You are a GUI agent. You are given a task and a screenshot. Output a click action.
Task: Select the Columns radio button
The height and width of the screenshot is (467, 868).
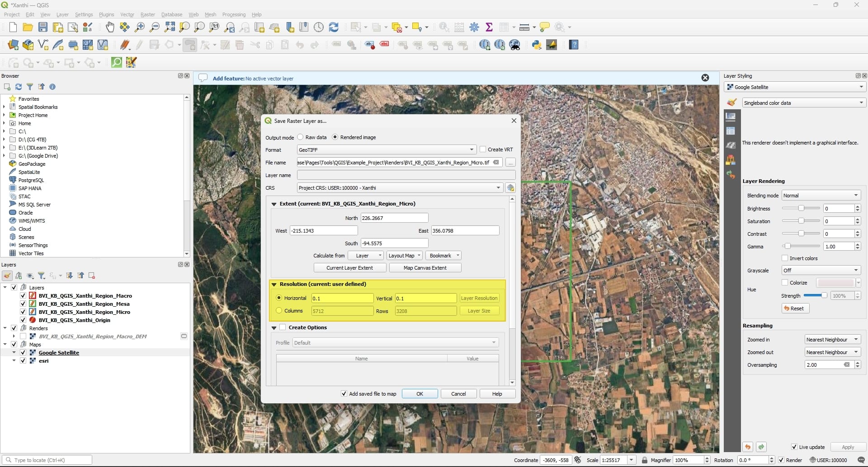279,311
